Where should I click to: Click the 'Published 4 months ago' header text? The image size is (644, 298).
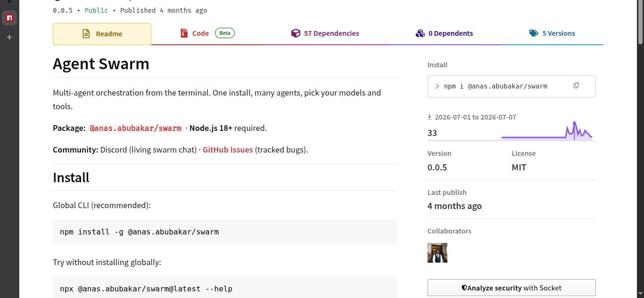(x=164, y=10)
